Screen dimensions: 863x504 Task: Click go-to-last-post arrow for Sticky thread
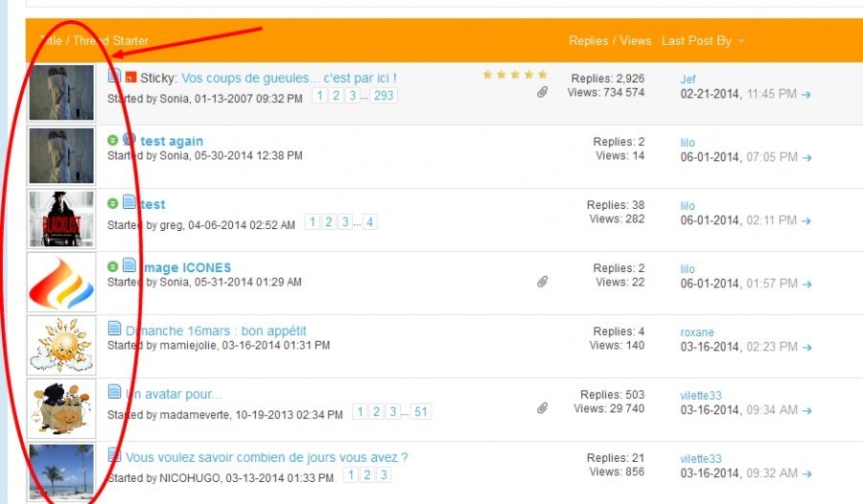(x=806, y=95)
